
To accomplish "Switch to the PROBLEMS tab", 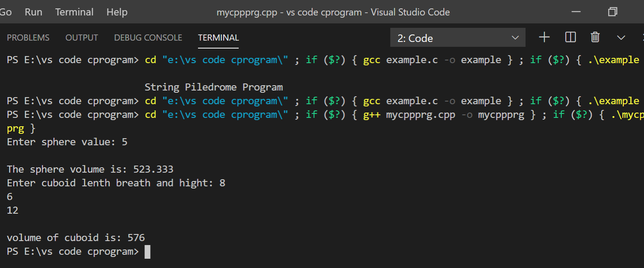I will point(28,38).
